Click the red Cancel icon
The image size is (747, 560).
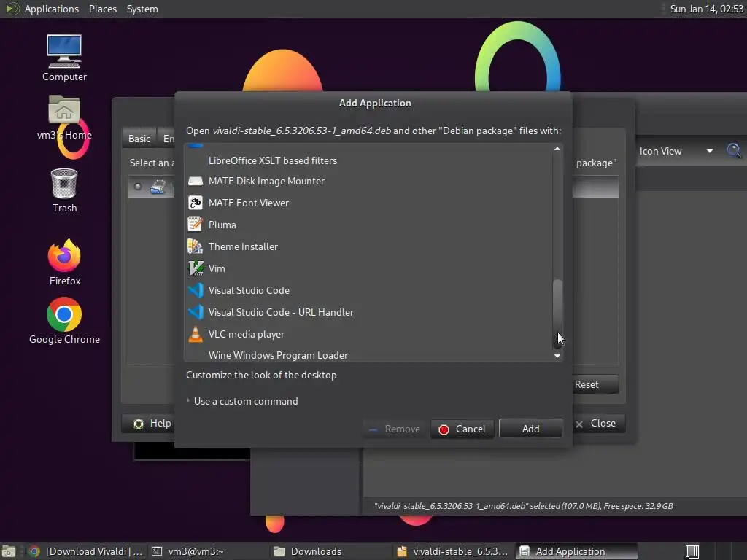click(444, 429)
